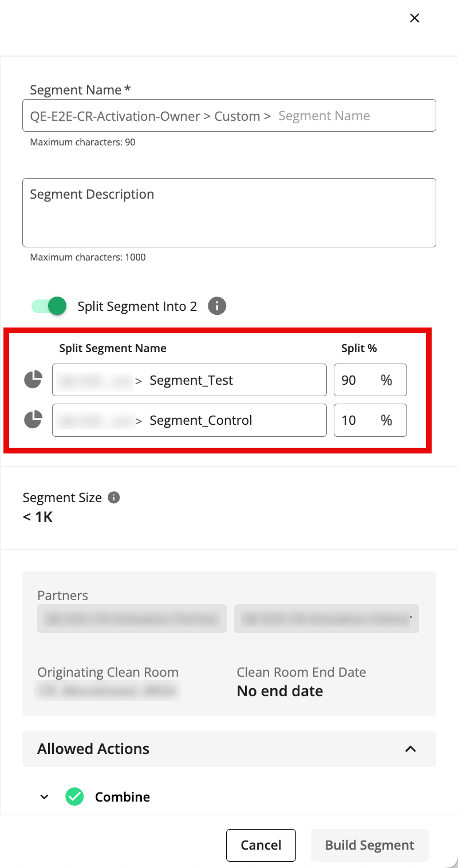
Task: Toggle off Split Segment Into 2
Action: pos(49,306)
